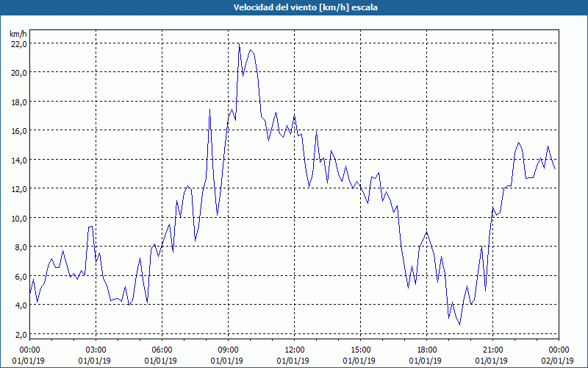588x368 pixels.
Task: Click the '16,0' y-axis label
Action: pyautogui.click(x=19, y=131)
